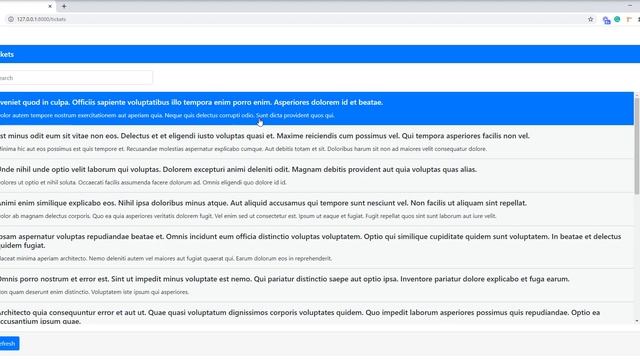Image resolution: width=640 pixels, height=360 pixels.
Task: Open ticket 'Unde nihil unde optio velit laborum'
Action: point(317,176)
